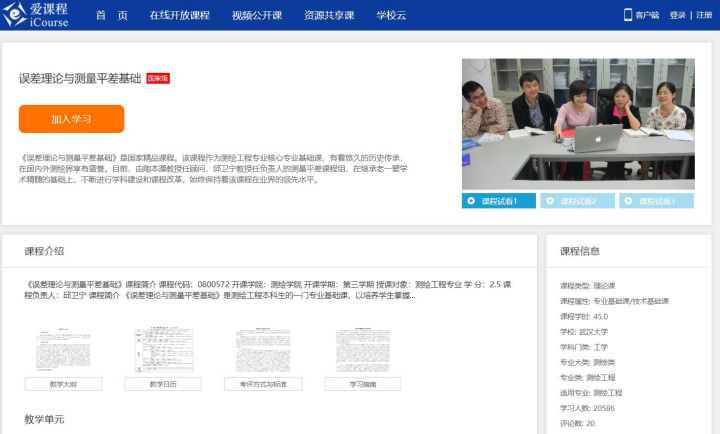
Task: Click the 注册 register link
Action: 704,15
